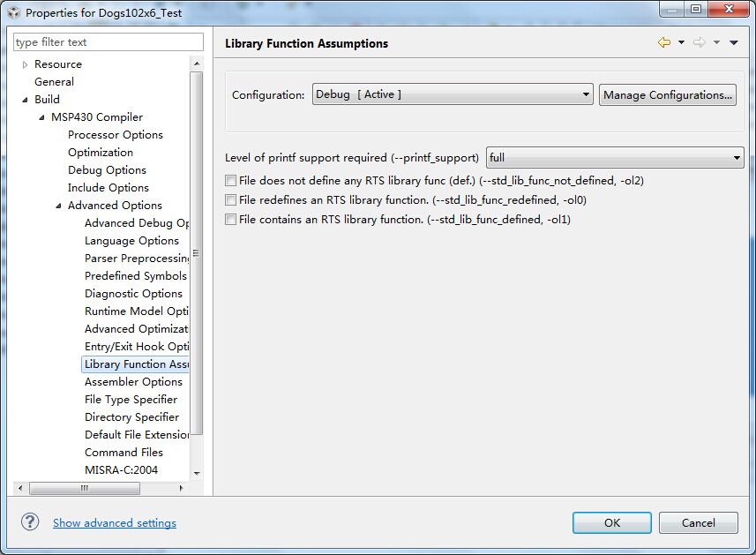
Task: Expand the Resource tree node
Action: point(26,64)
